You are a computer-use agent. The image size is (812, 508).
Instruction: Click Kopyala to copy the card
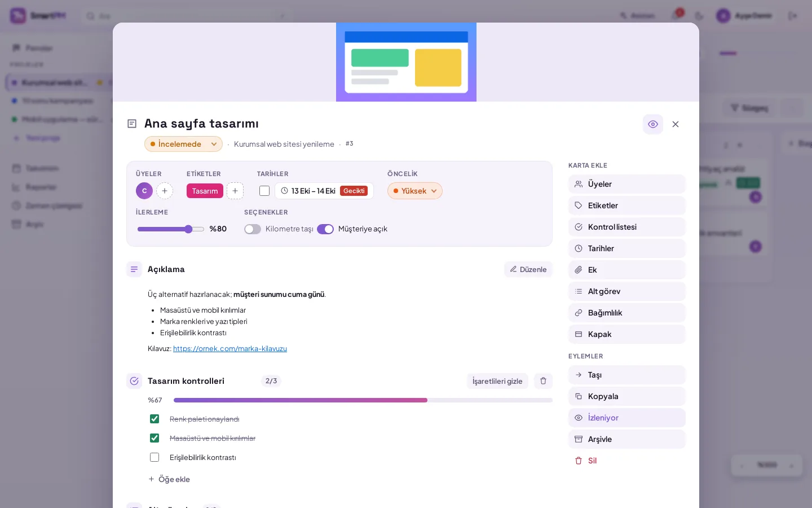pyautogui.click(x=627, y=396)
